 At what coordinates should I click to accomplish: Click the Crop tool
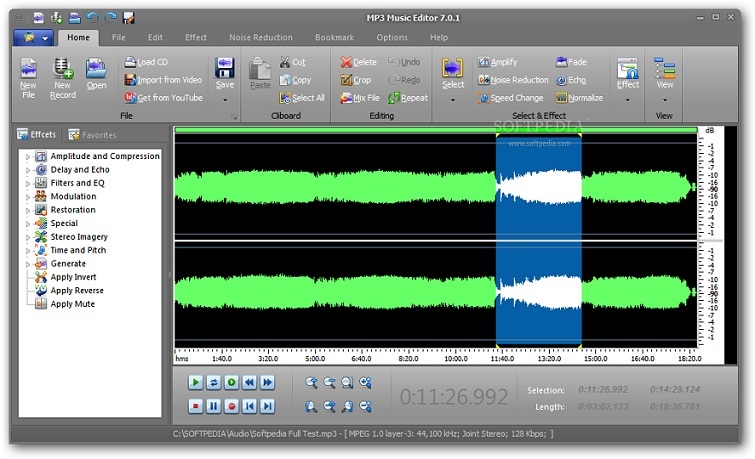355,80
